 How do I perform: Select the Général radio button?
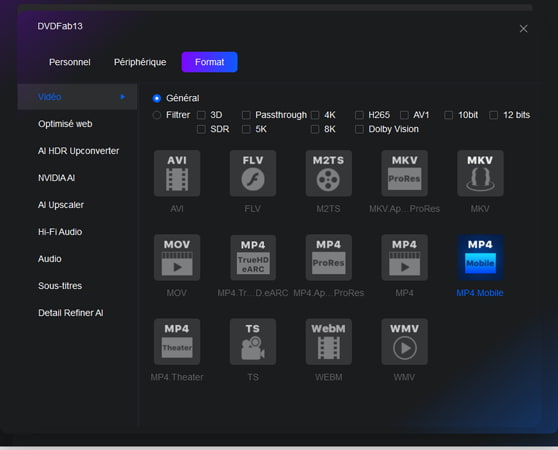click(x=157, y=98)
